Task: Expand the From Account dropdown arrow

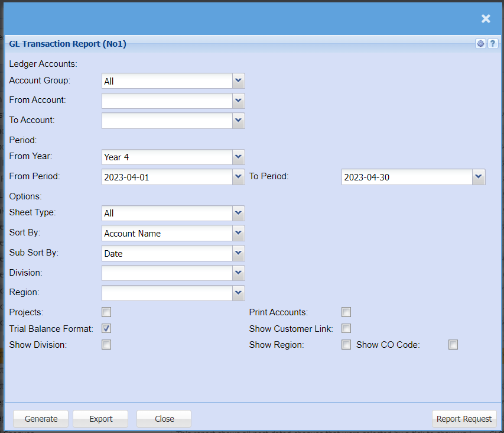Action: (x=238, y=101)
